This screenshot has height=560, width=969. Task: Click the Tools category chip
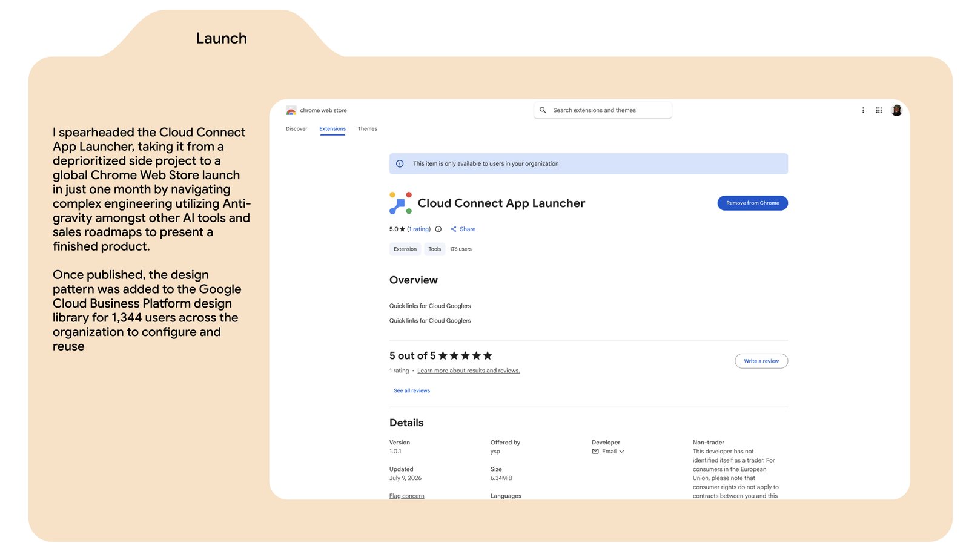[435, 249]
